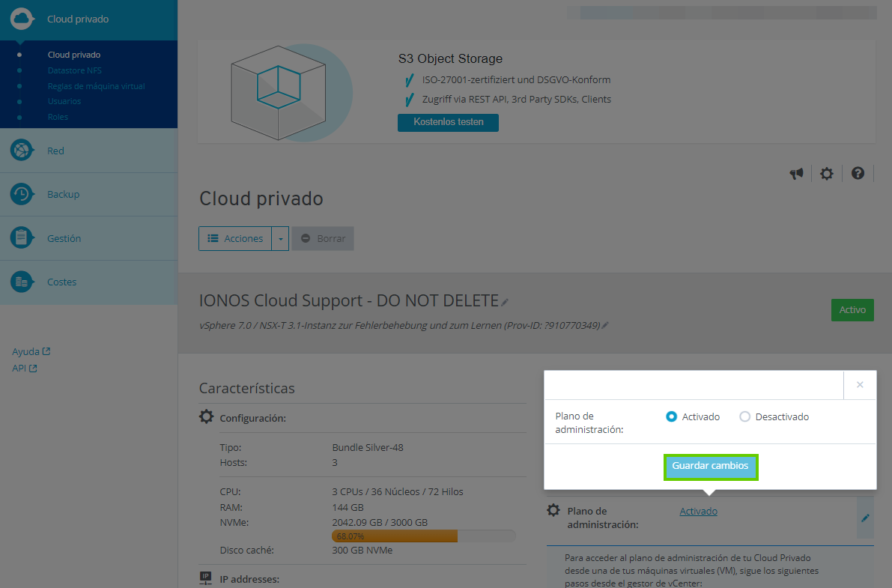Click gear icon beside Plano de administración
Image resolution: width=892 pixels, height=588 pixels.
[553, 510]
